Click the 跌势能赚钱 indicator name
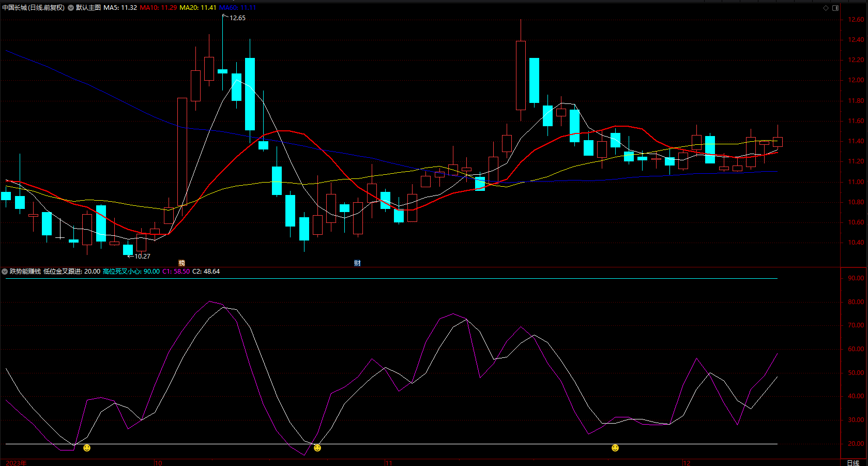The image size is (868, 466). (25, 272)
